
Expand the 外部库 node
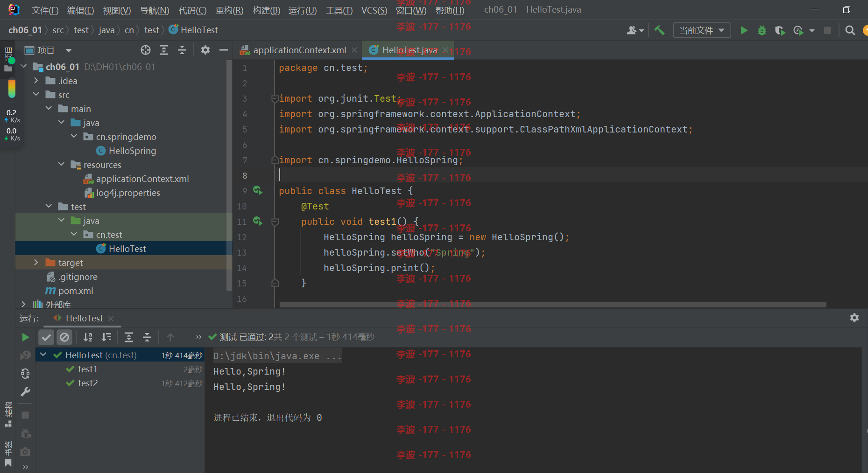[x=23, y=304]
